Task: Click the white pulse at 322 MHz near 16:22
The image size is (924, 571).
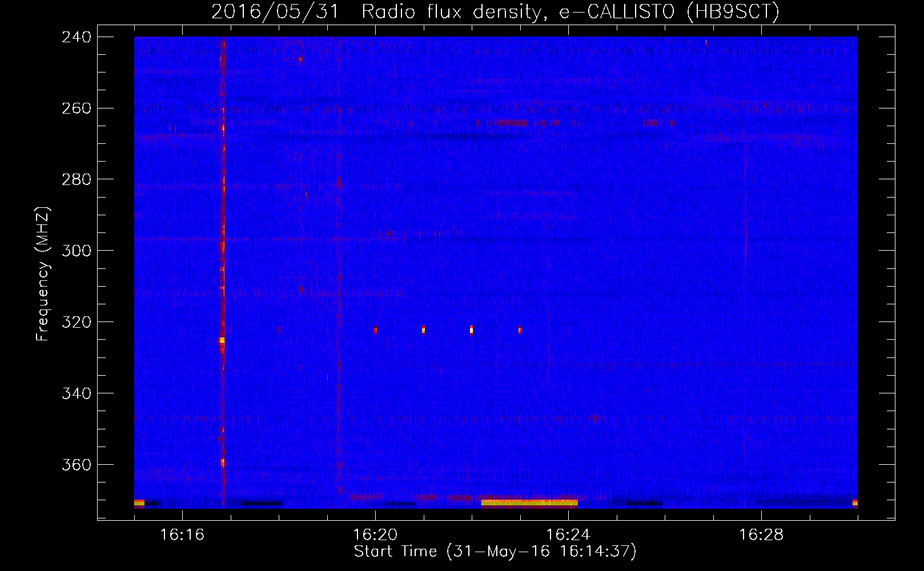Action: click(x=471, y=329)
